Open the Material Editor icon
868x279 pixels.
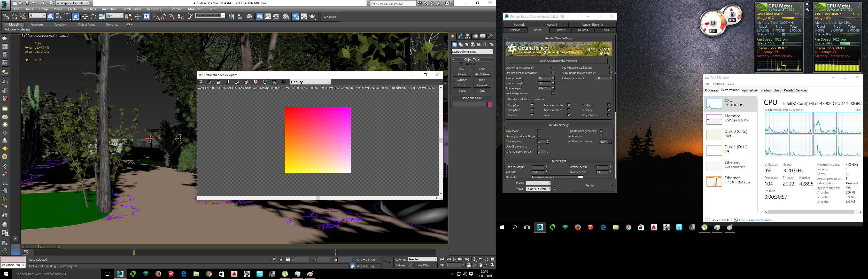click(x=286, y=17)
